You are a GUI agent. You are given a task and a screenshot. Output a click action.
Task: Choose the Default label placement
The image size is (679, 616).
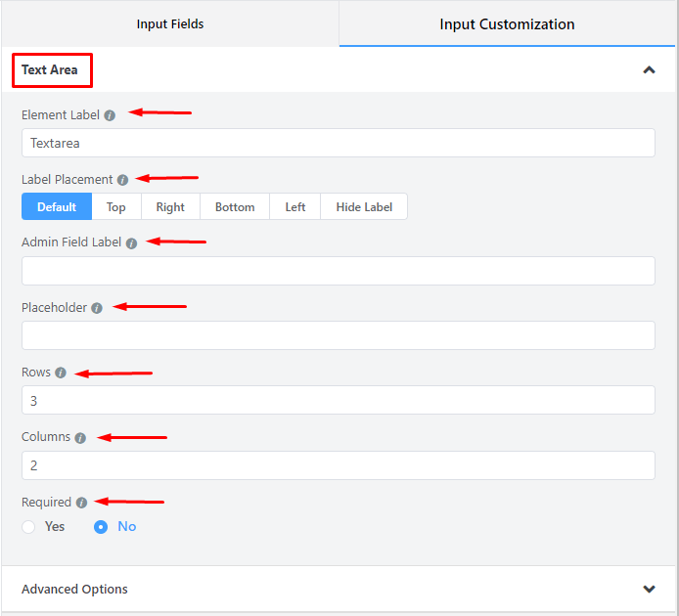(57, 207)
